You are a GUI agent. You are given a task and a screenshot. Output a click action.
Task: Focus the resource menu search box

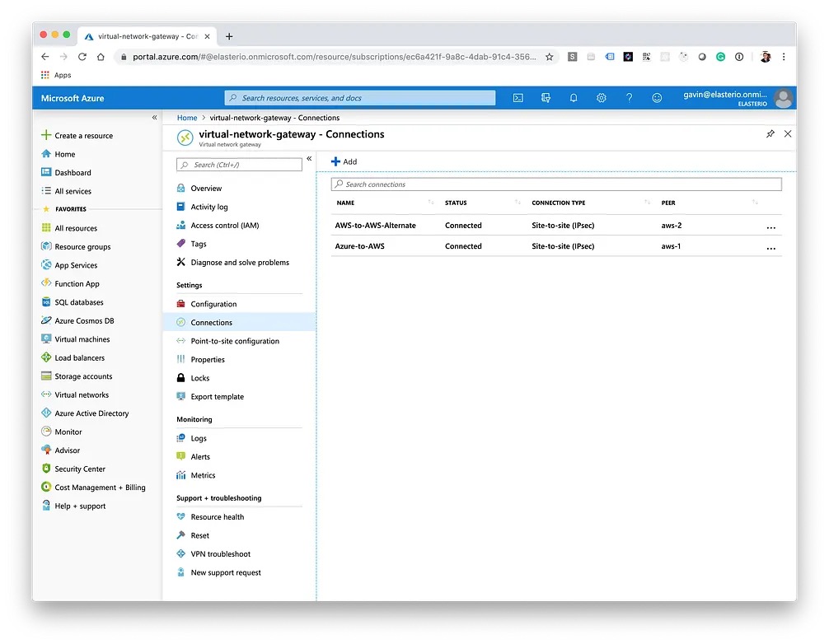[239, 165]
